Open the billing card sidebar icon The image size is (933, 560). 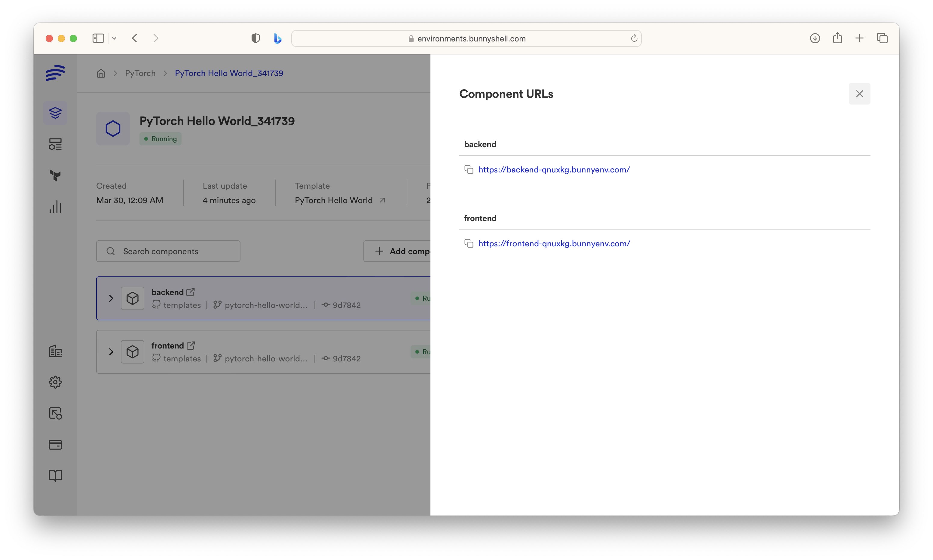click(55, 445)
